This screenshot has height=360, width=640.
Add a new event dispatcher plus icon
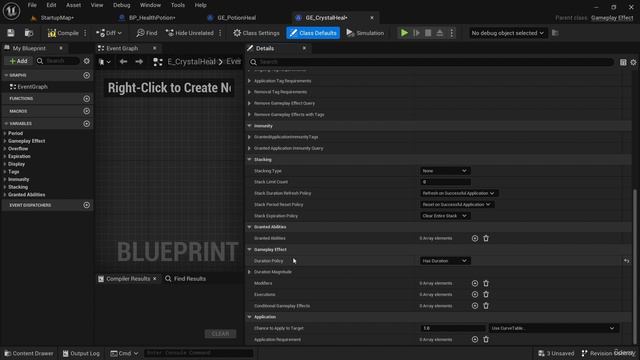tap(87, 205)
